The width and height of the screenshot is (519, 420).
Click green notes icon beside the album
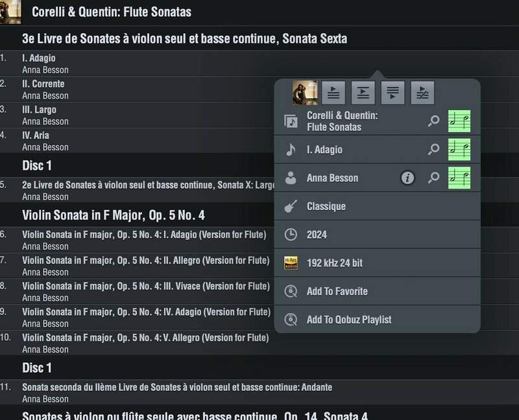[x=459, y=121]
